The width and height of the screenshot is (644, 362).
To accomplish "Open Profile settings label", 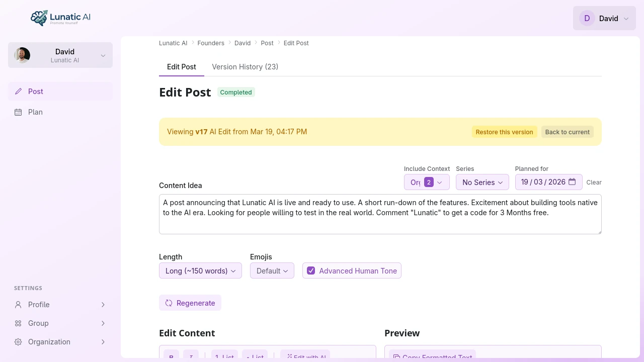I will (39, 304).
